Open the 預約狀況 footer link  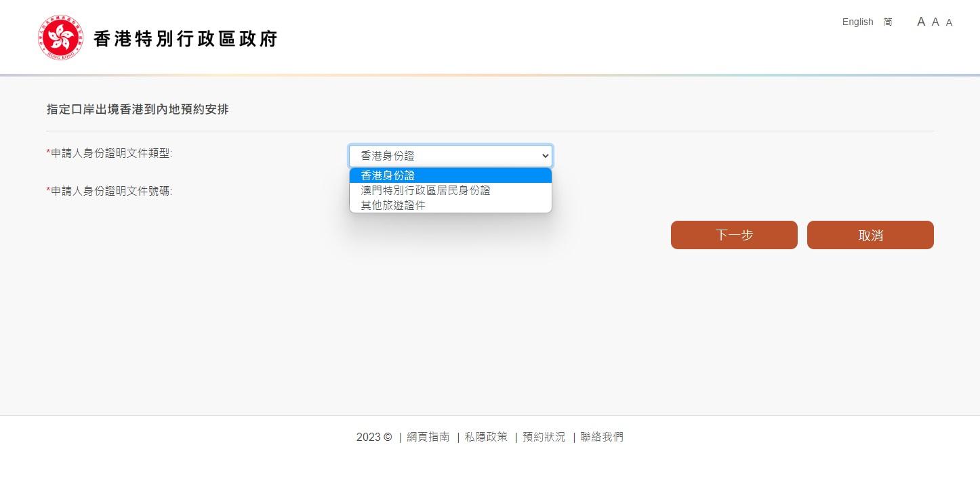click(x=544, y=437)
